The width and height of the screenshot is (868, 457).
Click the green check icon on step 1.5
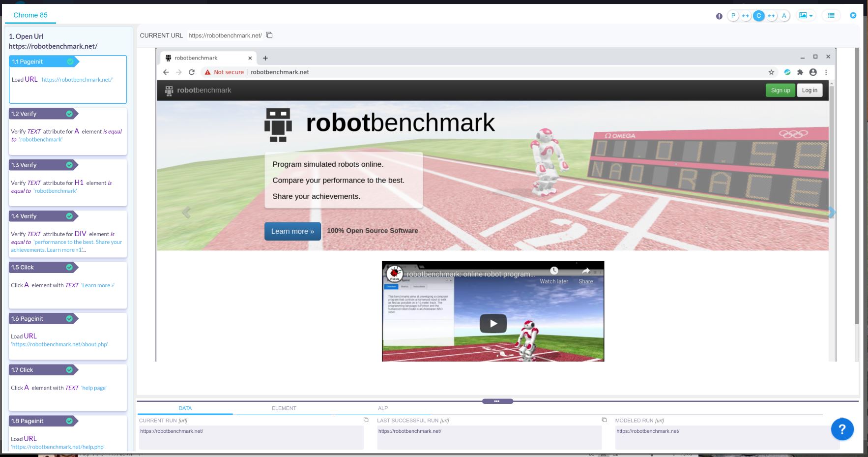69,267
